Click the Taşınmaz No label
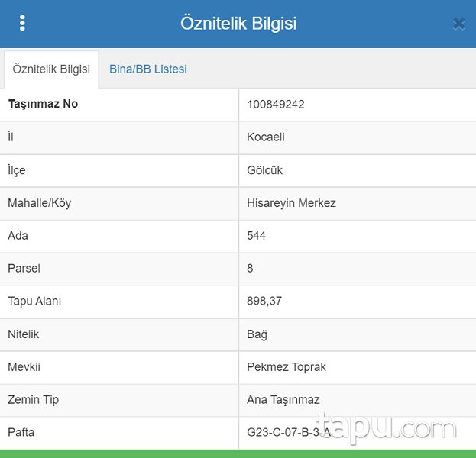The height and width of the screenshot is (458, 476). (x=43, y=104)
